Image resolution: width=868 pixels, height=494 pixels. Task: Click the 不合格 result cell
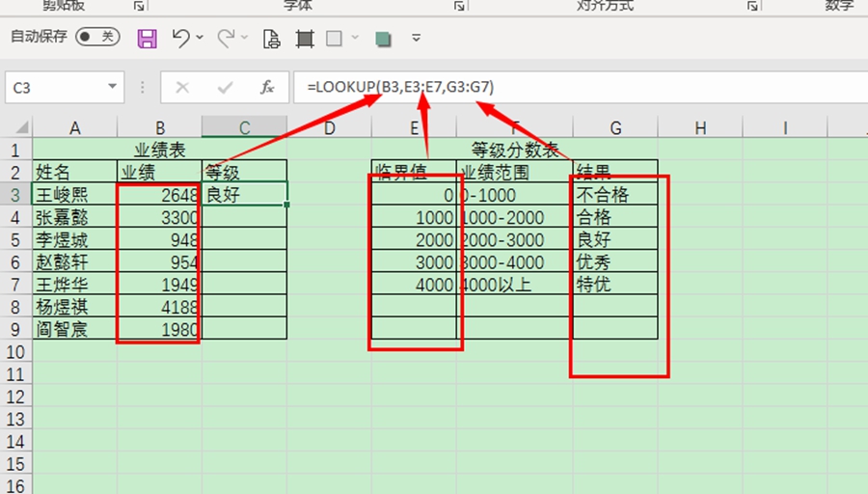pyautogui.click(x=615, y=194)
